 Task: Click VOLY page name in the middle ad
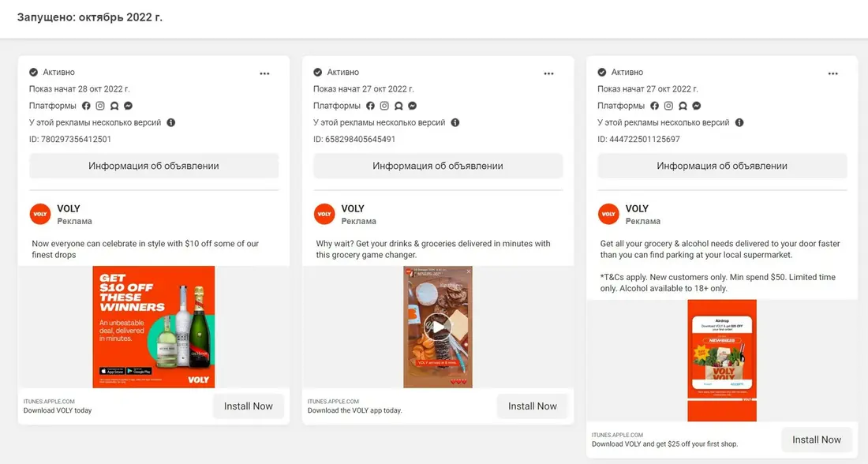pos(353,209)
